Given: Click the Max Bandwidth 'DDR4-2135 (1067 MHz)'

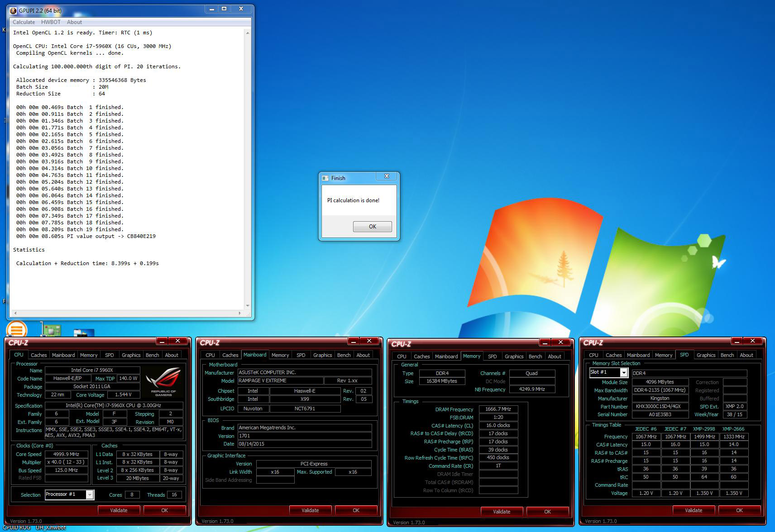Looking at the screenshot, I should [660, 390].
